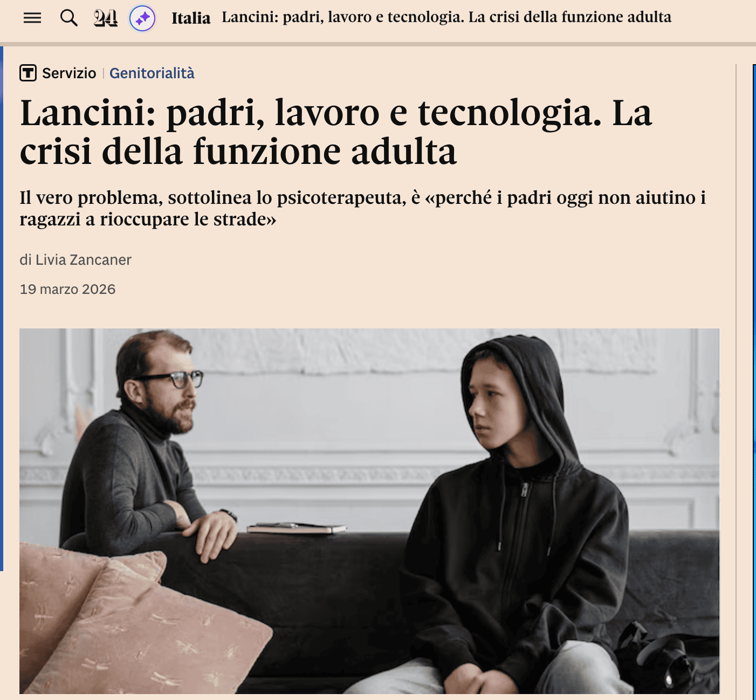This screenshot has height=700, width=756.
Task: Click the Servizio label
Action: (69, 73)
